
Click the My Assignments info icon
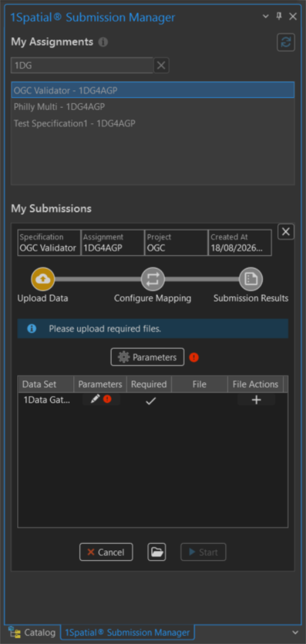(x=103, y=42)
